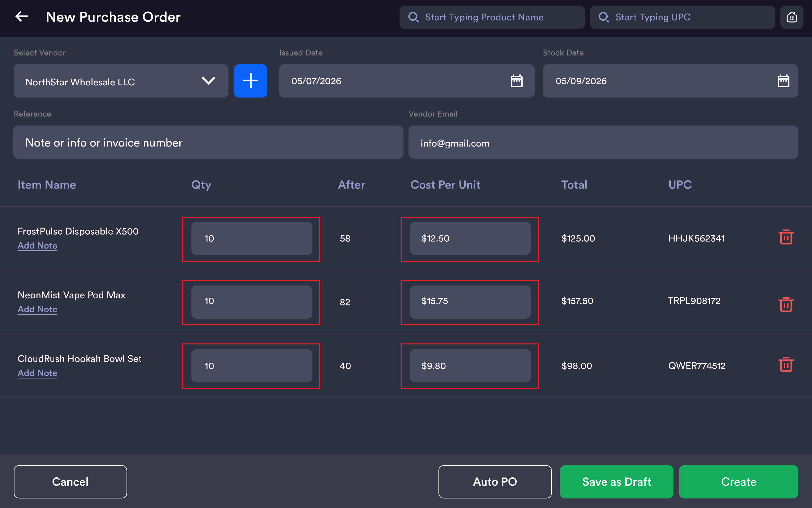Select the item name NeonMist Vape Pod Max
This screenshot has height=508, width=812.
(x=72, y=295)
